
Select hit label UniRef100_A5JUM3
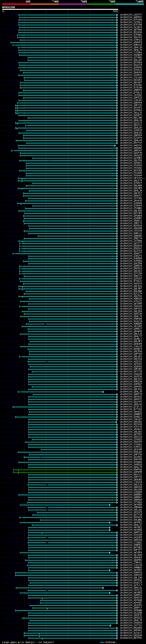pyautogui.click(x=131, y=326)
